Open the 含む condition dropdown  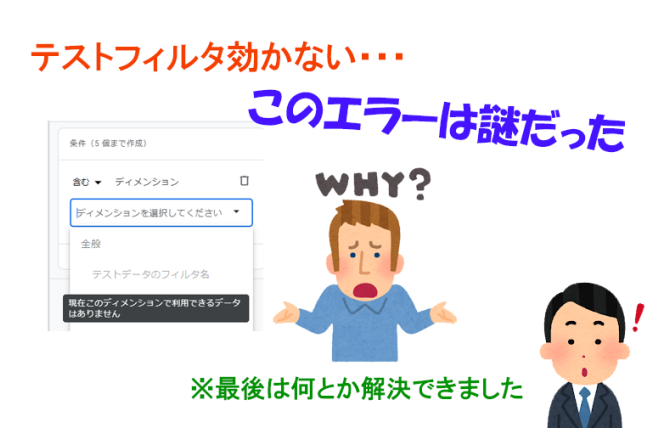tap(87, 182)
